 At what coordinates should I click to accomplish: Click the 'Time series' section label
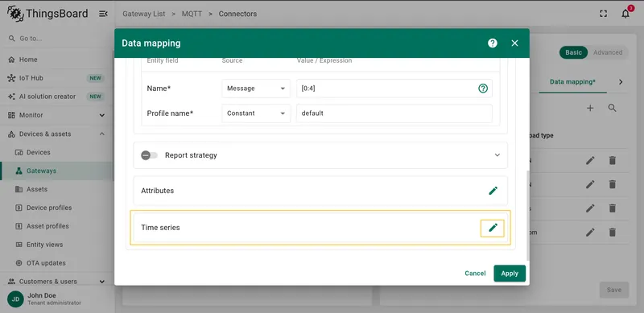pos(160,228)
